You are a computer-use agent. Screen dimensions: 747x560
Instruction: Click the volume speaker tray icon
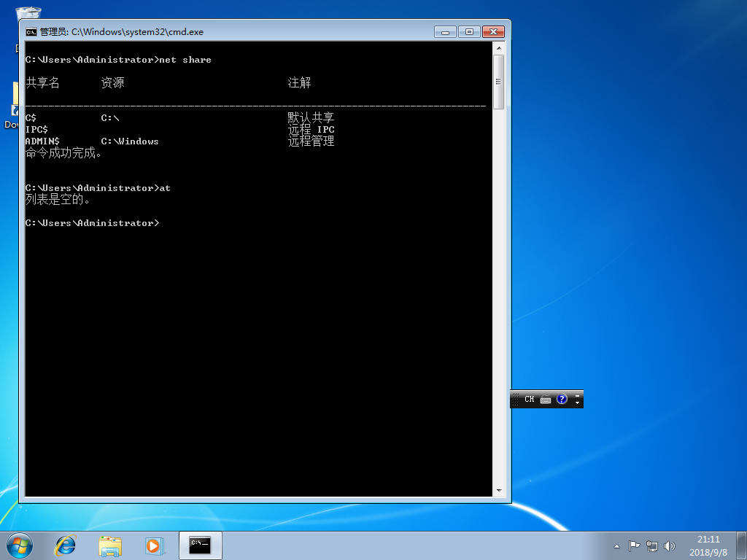[x=670, y=545]
